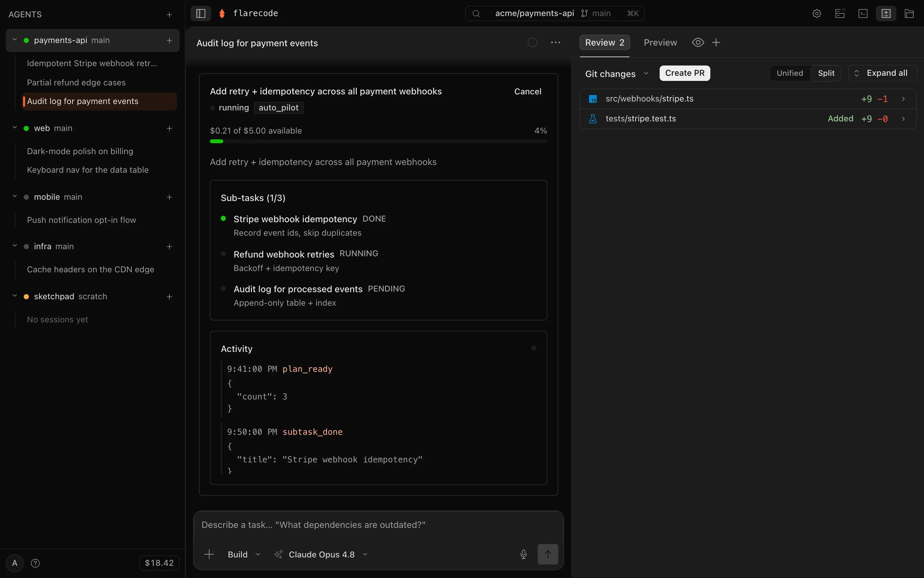This screenshot has width=924, height=578.
Task: Click the Stripe webhook idempotency sub-task
Action: click(378, 226)
